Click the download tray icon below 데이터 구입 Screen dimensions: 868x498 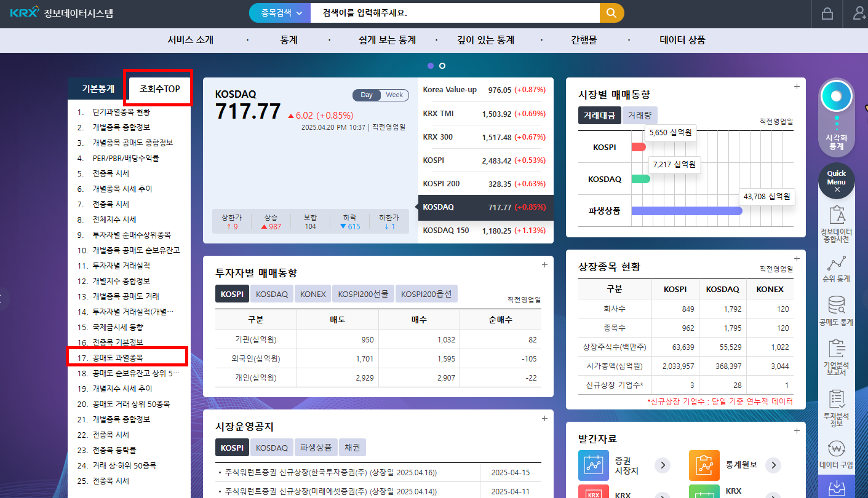837,488
